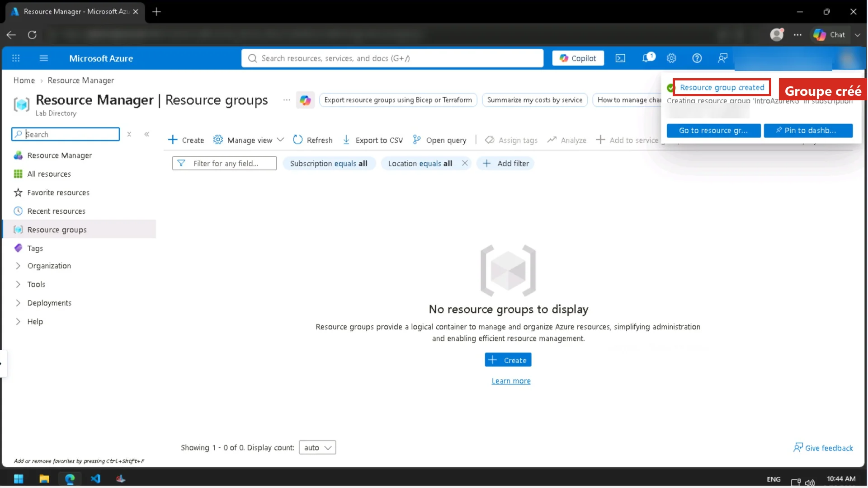This screenshot has height=488, width=868.
Task: Open Recent resources in sidebar
Action: pyautogui.click(x=56, y=211)
